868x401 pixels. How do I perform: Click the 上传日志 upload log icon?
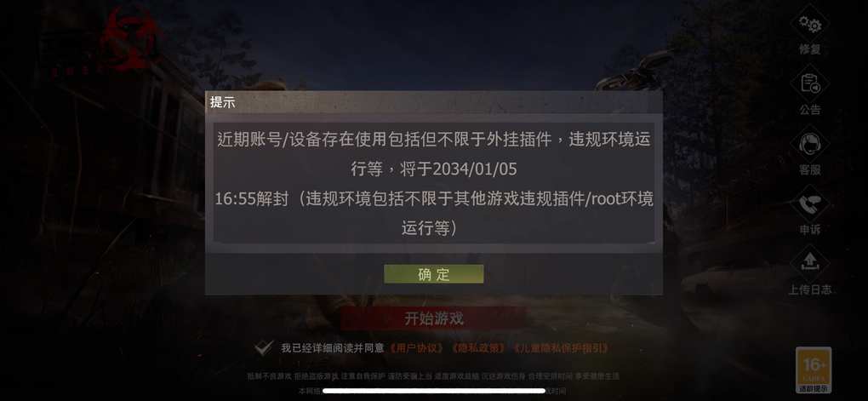coord(810,264)
